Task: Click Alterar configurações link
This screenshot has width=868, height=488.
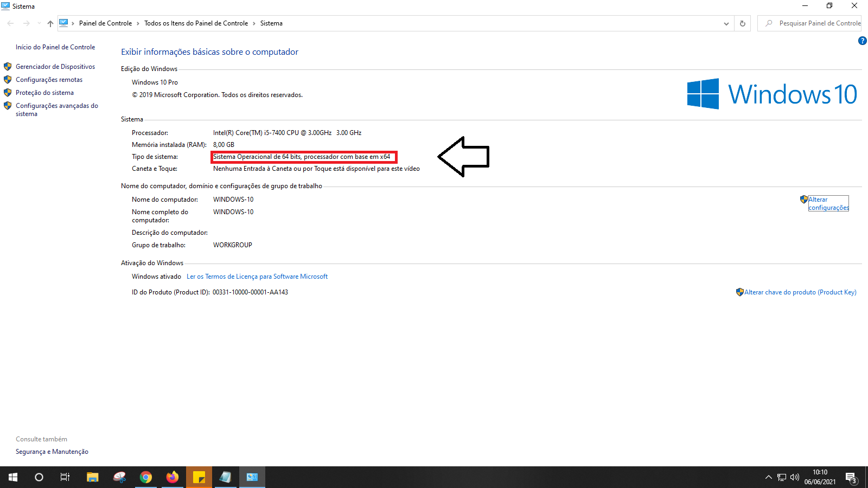Action: (828, 203)
